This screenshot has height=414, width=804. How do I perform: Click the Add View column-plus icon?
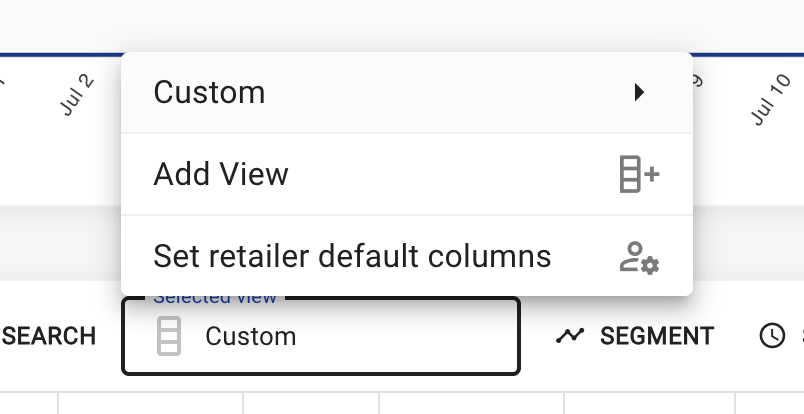pos(639,174)
